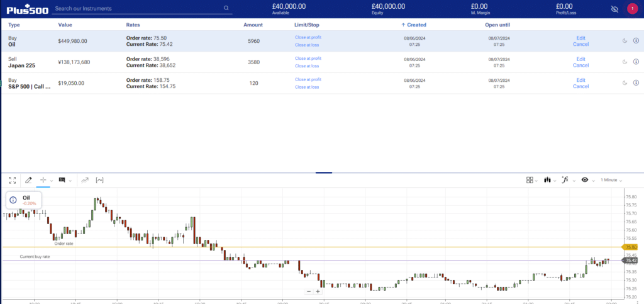Click the candlestick chart type icon
Viewport: 644px width, 304px height.
pyautogui.click(x=547, y=180)
